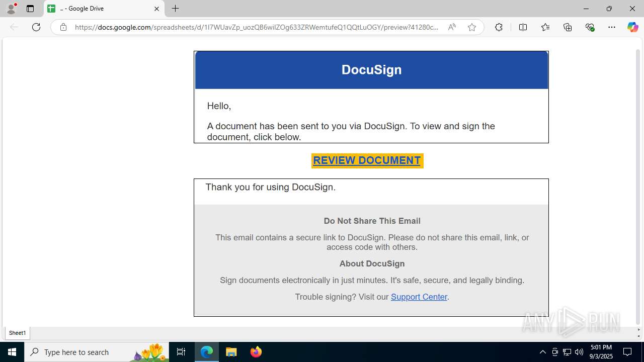Click 'Thank you for using DocuSign.' text

[x=270, y=187]
